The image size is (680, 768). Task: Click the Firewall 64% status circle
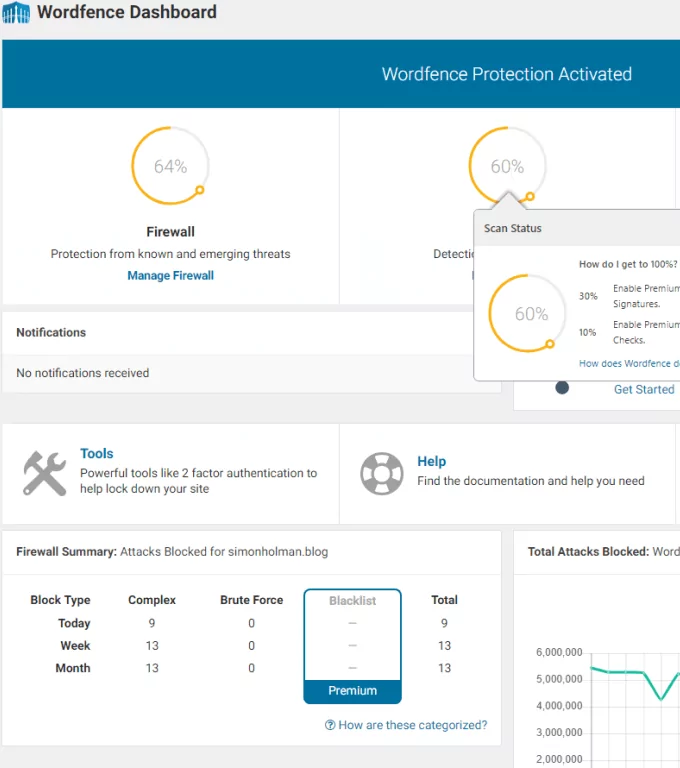pyautogui.click(x=170, y=166)
